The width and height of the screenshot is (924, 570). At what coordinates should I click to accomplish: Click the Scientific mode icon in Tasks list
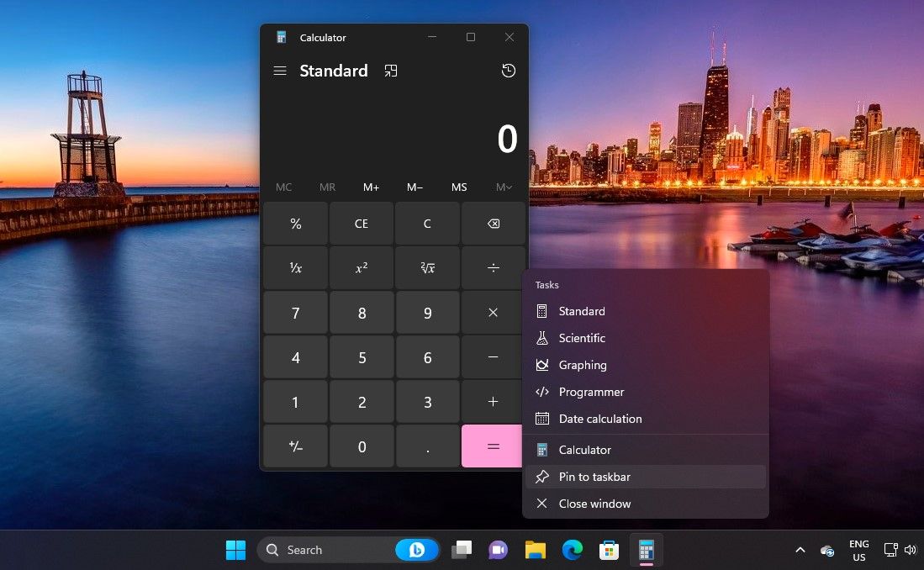[541, 337]
